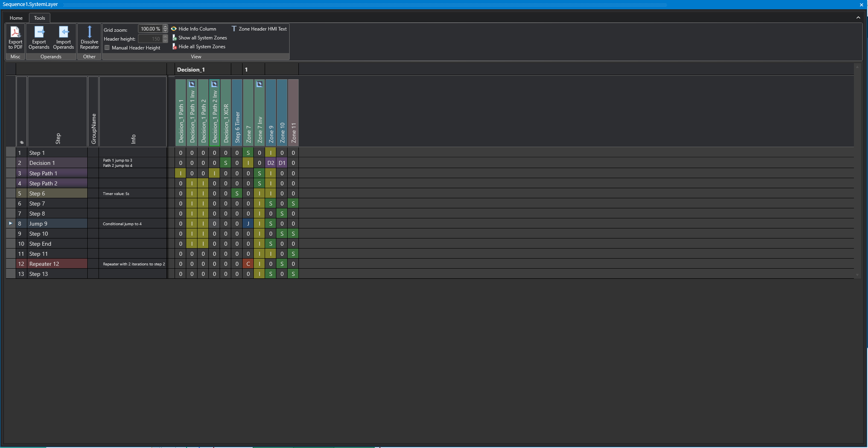The height and width of the screenshot is (448, 868).
Task: Select row header of Step 7
Action: [x=10, y=203]
